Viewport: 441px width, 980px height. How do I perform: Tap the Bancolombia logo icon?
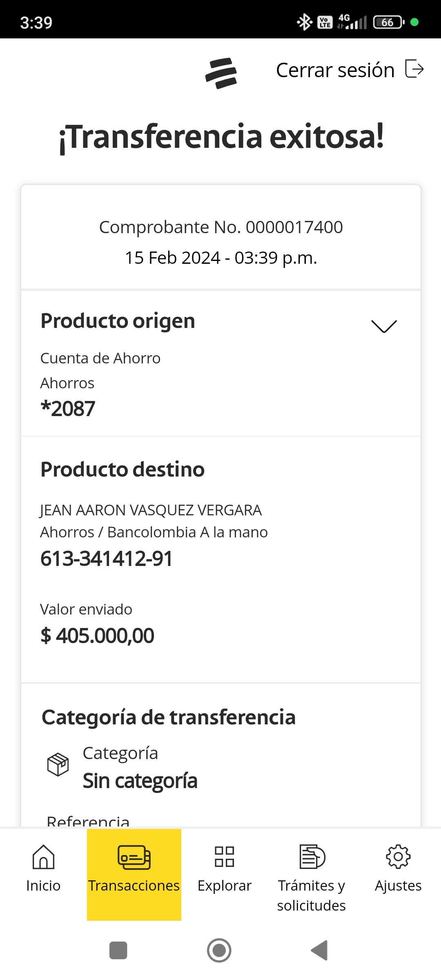click(x=221, y=73)
